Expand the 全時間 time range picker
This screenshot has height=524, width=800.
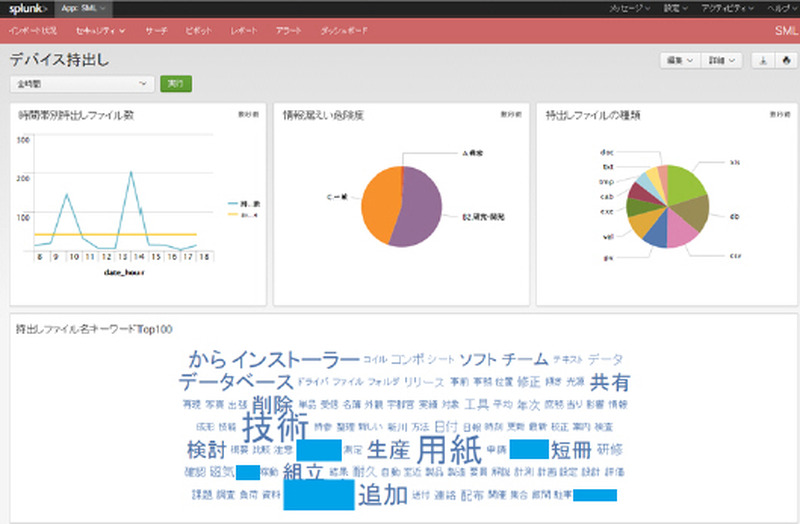pos(78,84)
